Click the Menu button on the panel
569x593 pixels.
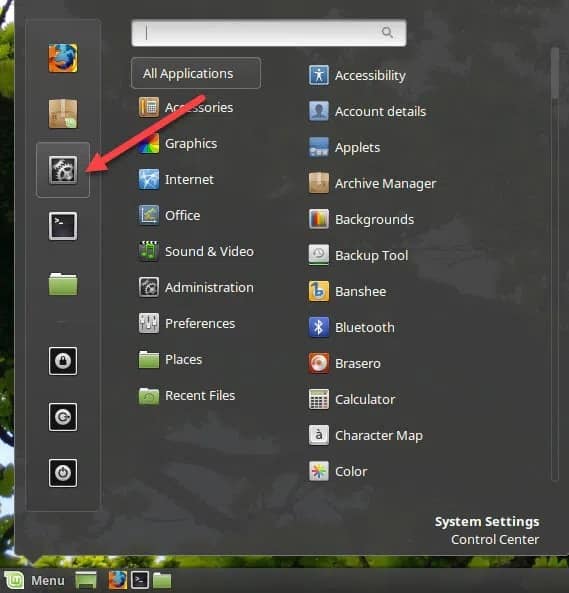[35, 580]
